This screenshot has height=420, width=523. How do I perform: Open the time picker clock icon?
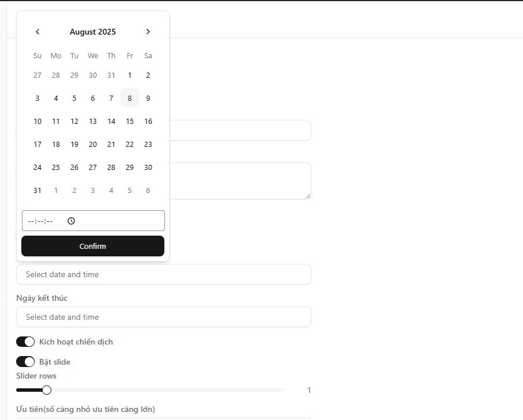(72, 221)
